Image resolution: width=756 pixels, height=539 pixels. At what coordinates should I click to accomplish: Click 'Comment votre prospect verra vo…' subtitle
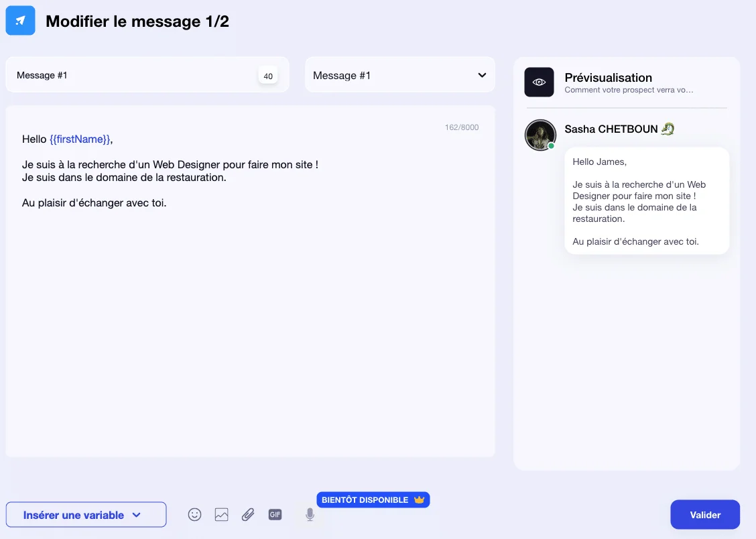coord(629,90)
